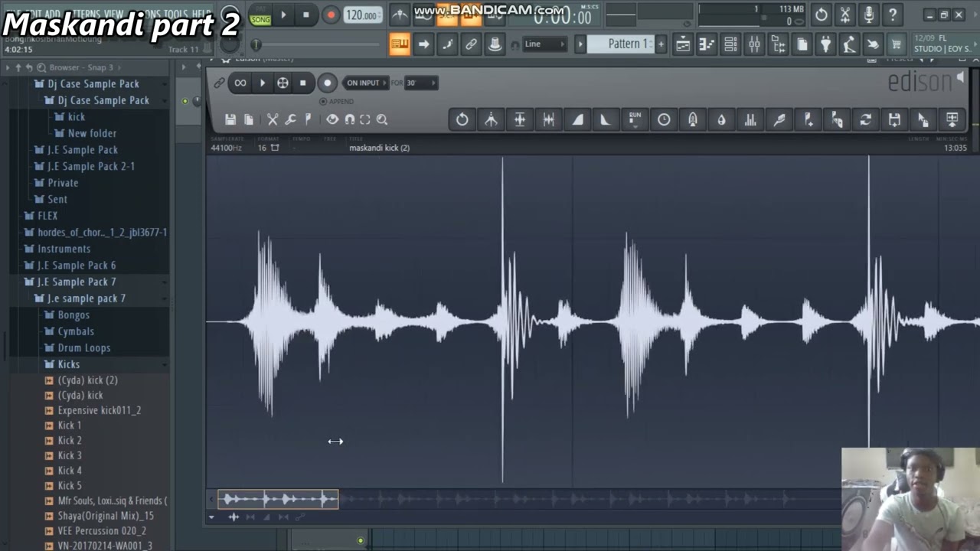
Task: Open the shopping cart content library icon
Action: pos(896,44)
